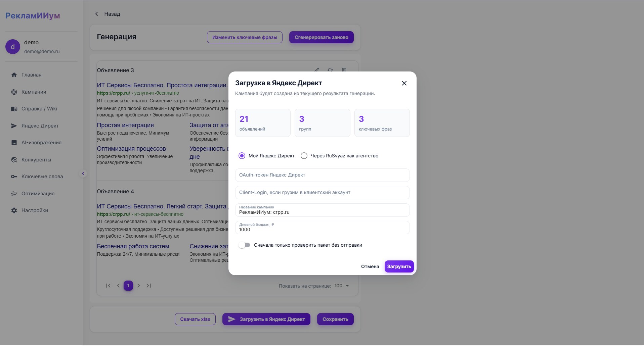Click the demo@demo.ru email text
Viewport: 644px width, 346px height.
tap(42, 51)
